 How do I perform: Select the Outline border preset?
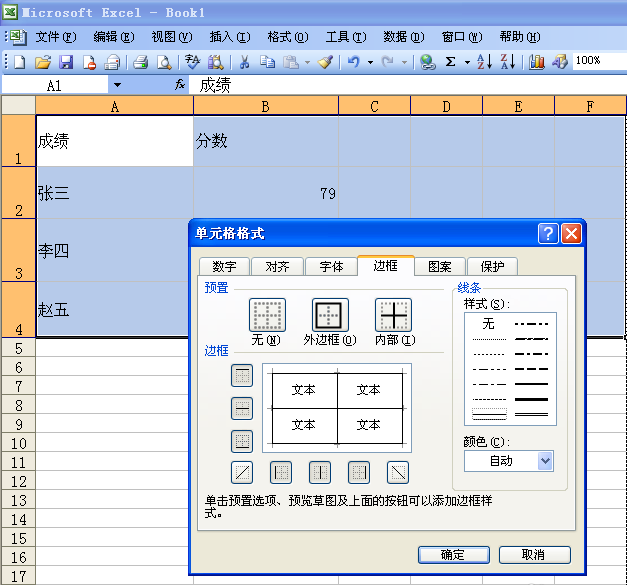tap(330, 315)
